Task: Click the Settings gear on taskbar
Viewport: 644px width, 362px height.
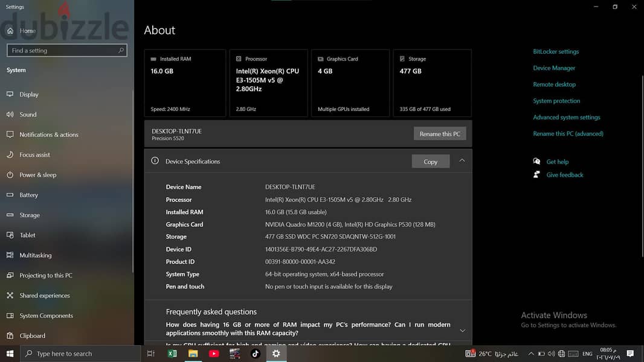Action: (277, 354)
